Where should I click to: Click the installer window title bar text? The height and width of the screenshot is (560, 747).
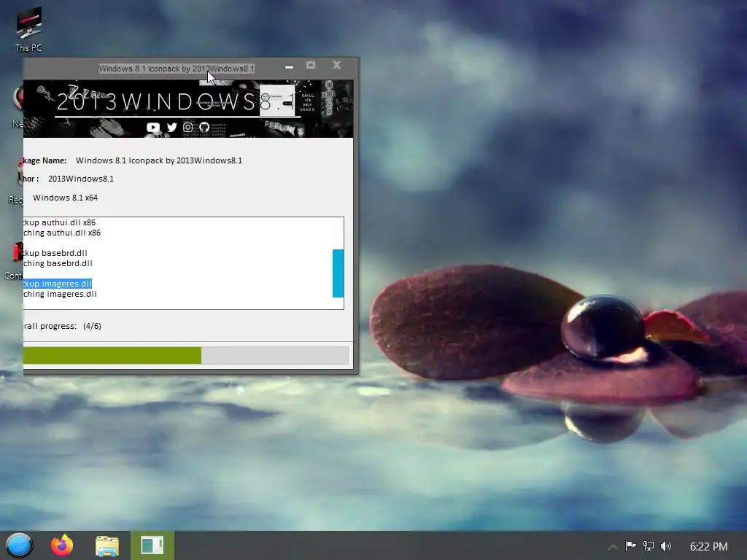177,69
